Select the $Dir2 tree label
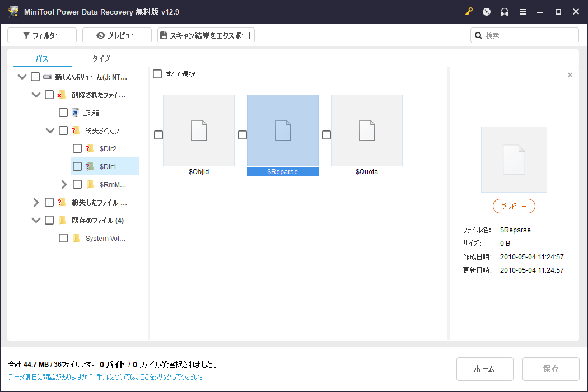This screenshot has height=392, width=588. [108, 149]
